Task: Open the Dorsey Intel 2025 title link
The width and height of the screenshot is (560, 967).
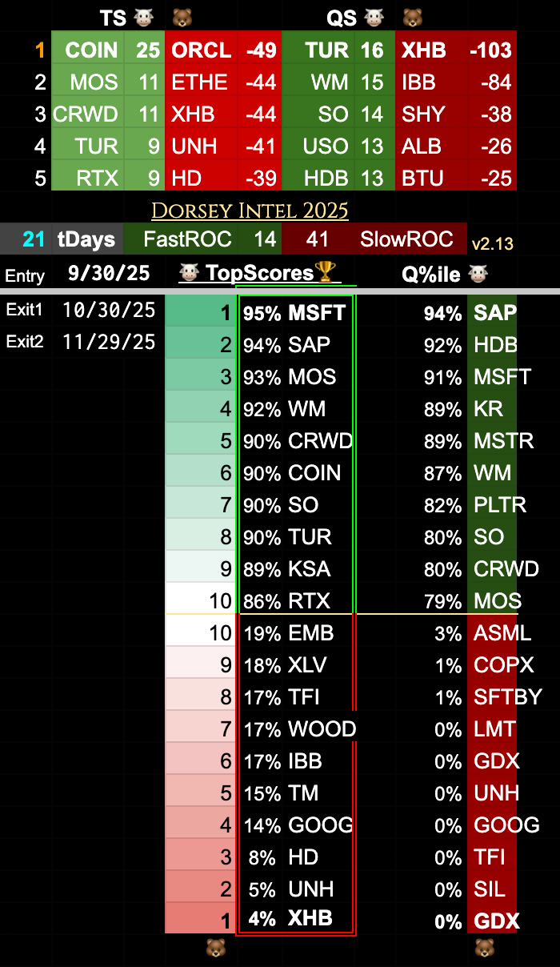Action: pyautogui.click(x=250, y=211)
